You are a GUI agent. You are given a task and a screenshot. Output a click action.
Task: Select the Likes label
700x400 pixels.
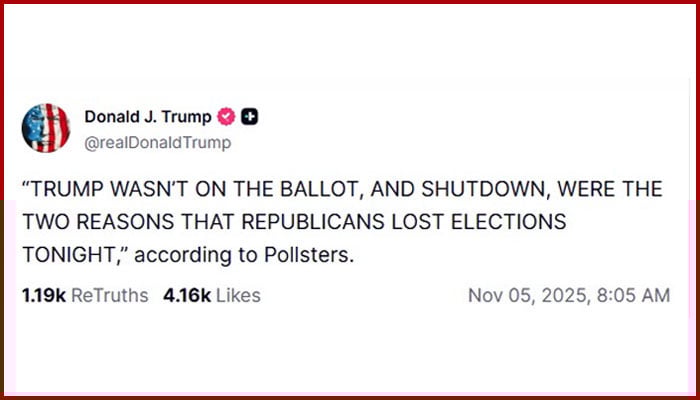tap(237, 295)
